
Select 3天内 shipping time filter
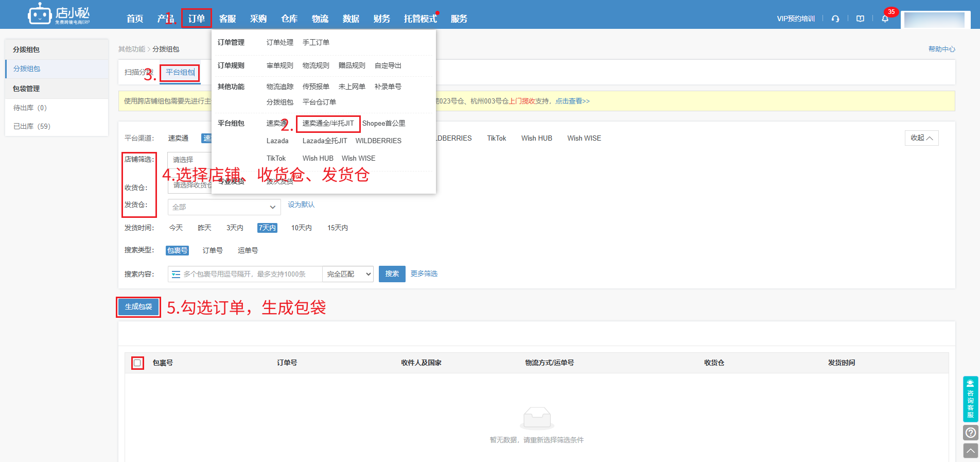pyautogui.click(x=235, y=228)
